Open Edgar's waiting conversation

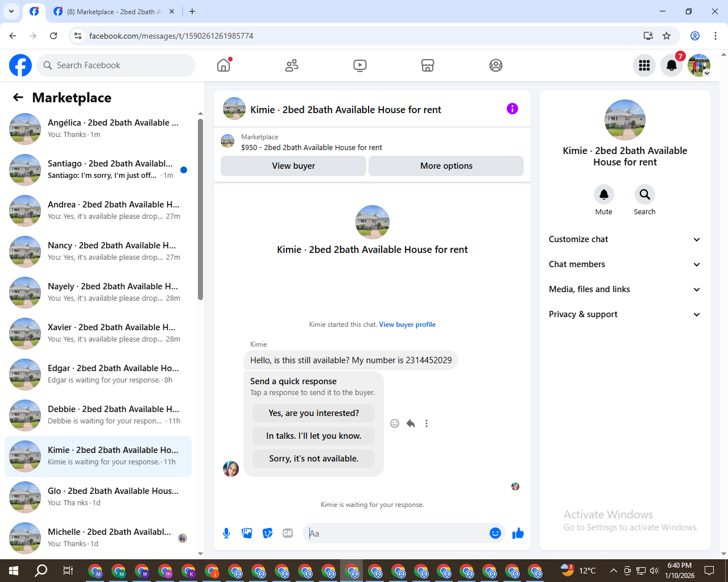pyautogui.click(x=98, y=375)
